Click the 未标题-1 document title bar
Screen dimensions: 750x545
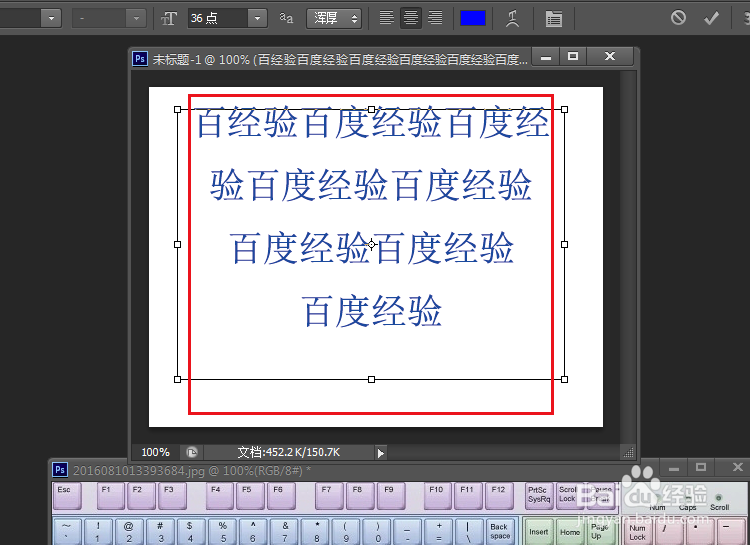coord(340,59)
